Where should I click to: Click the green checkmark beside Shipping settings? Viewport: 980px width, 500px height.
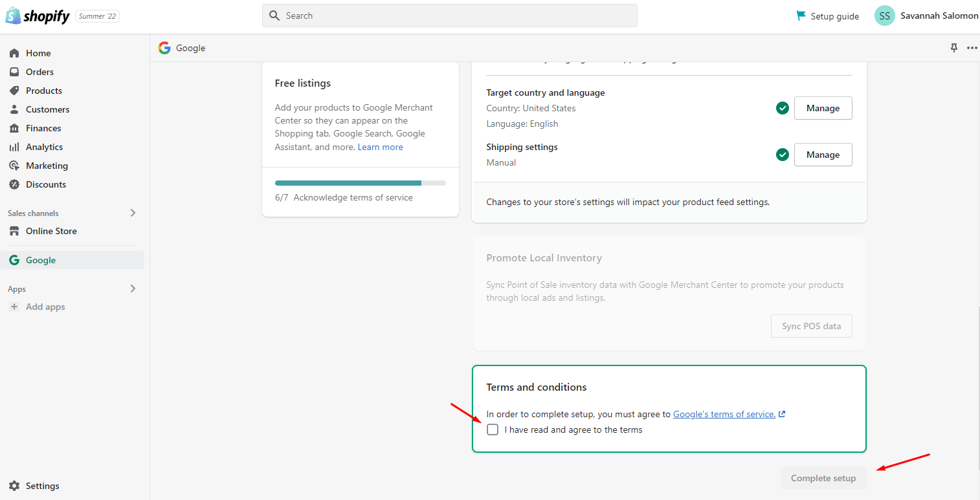[x=783, y=155]
